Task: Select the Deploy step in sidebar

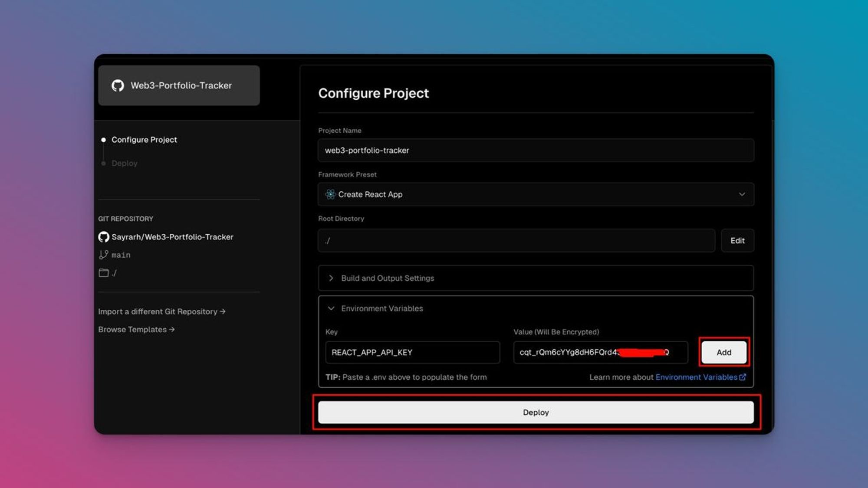Action: [x=125, y=163]
